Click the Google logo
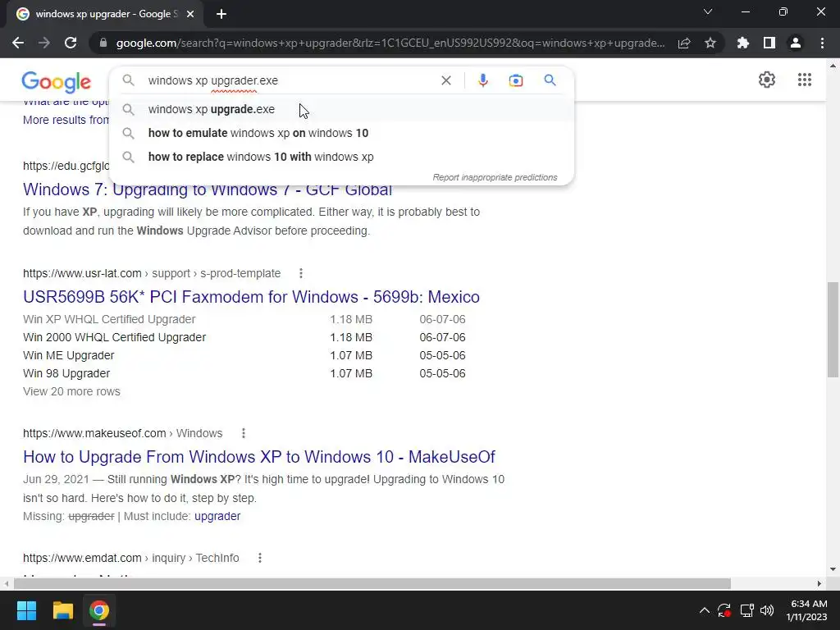Viewport: 840px width, 630px height. (57, 82)
